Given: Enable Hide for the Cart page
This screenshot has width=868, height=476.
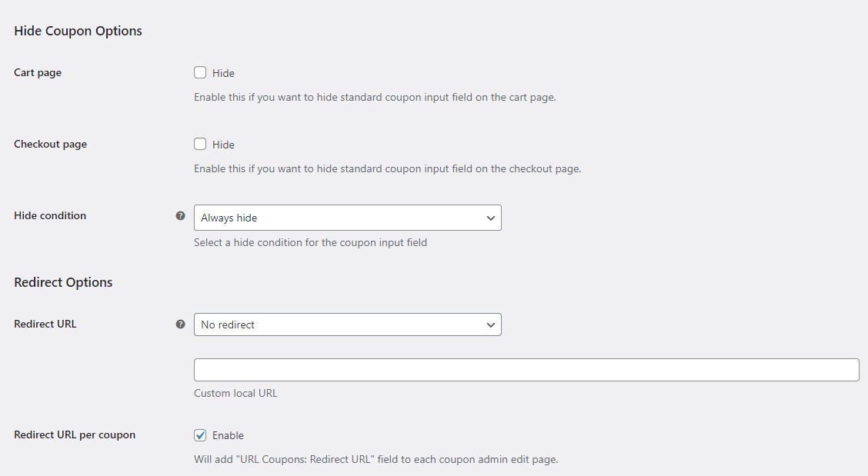Looking at the screenshot, I should (200, 72).
